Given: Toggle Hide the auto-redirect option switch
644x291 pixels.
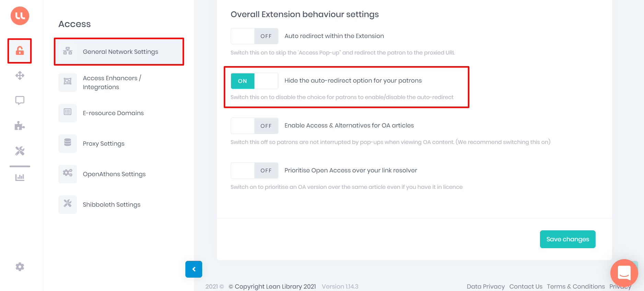Looking at the screenshot, I should (x=254, y=81).
